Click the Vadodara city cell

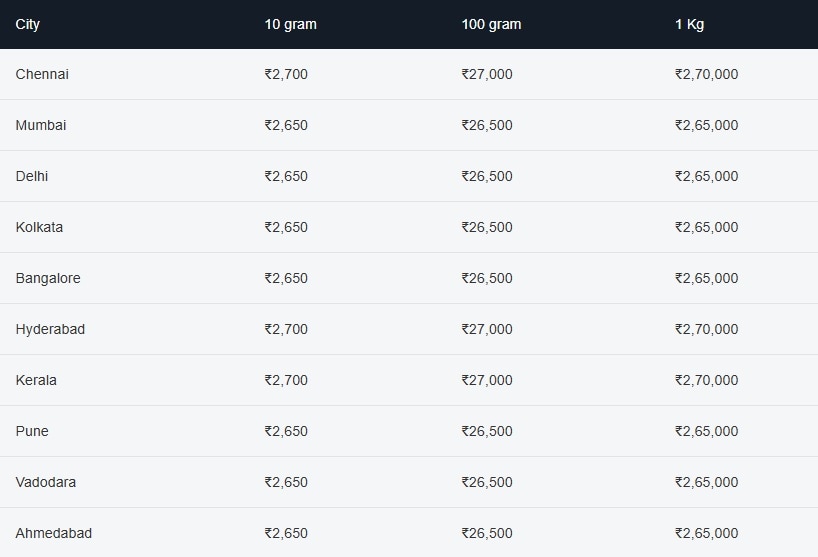tap(46, 482)
